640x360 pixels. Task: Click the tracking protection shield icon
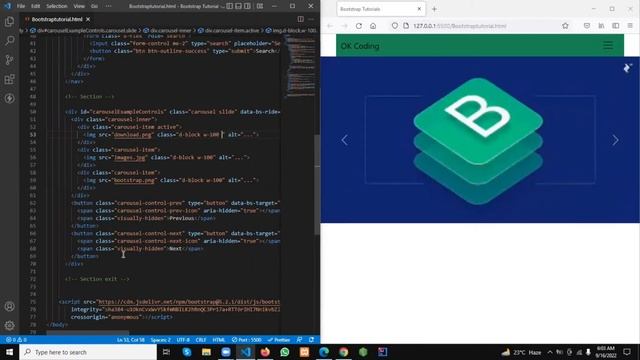[395, 26]
